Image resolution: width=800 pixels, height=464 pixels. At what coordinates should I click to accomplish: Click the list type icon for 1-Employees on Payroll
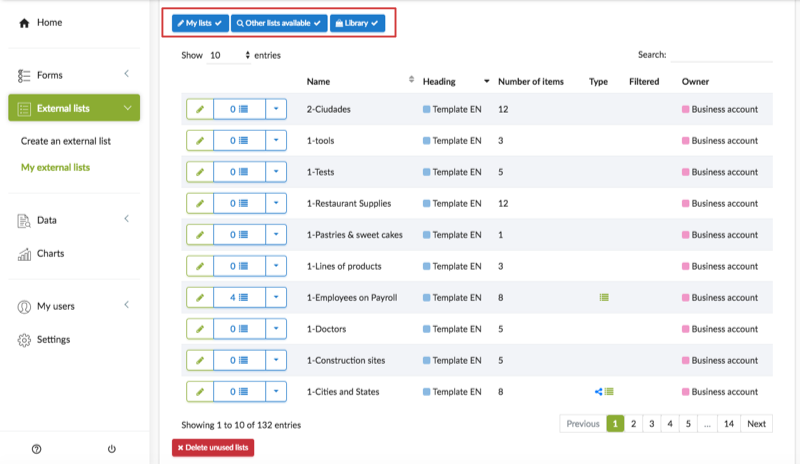pos(604,298)
